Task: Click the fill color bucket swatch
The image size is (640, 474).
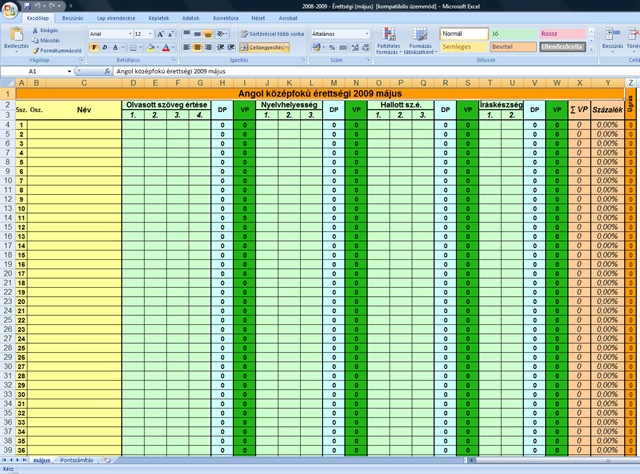Action: [149, 47]
